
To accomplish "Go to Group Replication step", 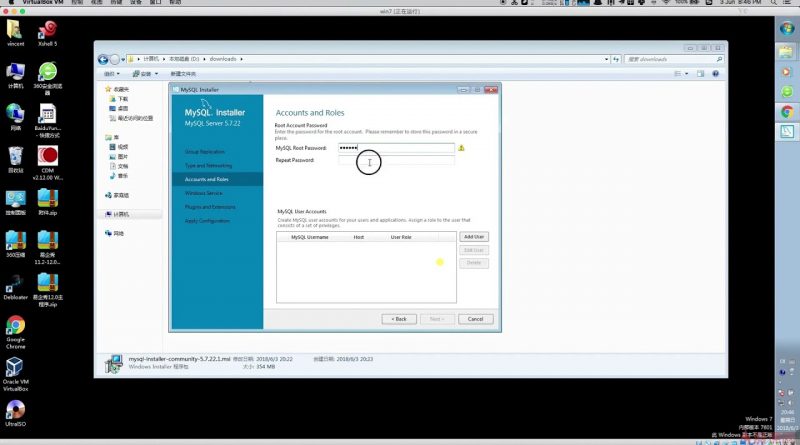I will [205, 152].
